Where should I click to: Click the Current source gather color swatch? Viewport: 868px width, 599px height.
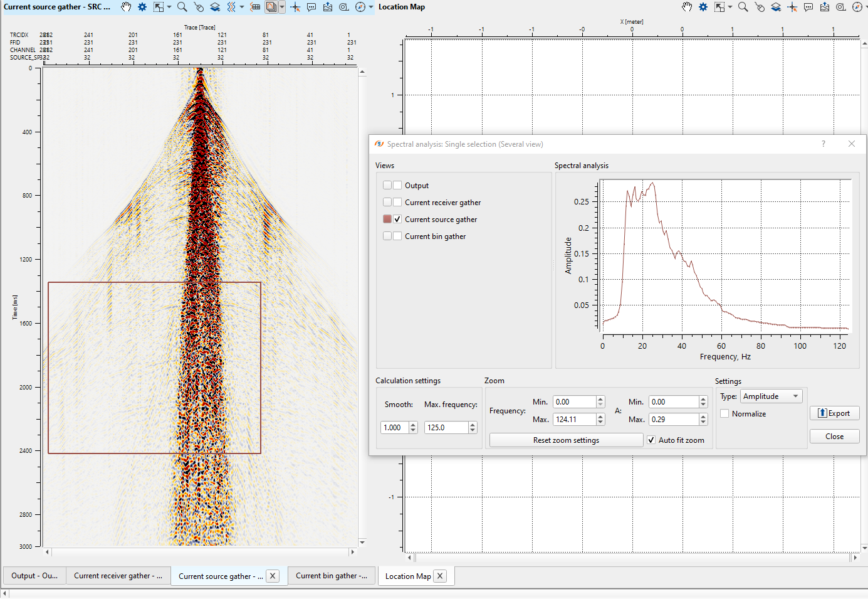387,220
